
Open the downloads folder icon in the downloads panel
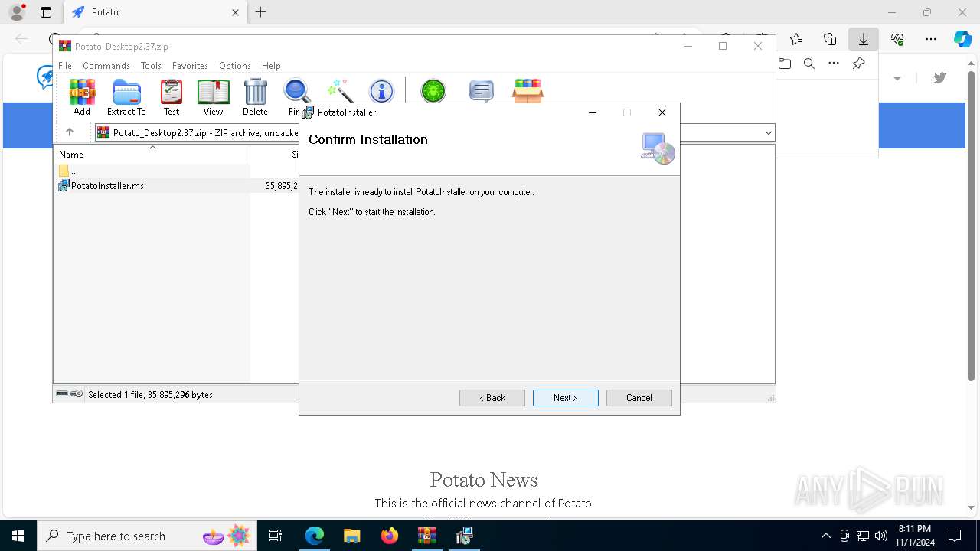(x=785, y=64)
